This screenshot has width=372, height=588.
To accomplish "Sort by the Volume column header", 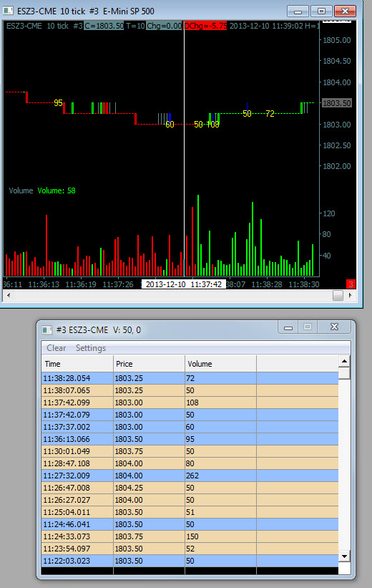I will (220, 364).
